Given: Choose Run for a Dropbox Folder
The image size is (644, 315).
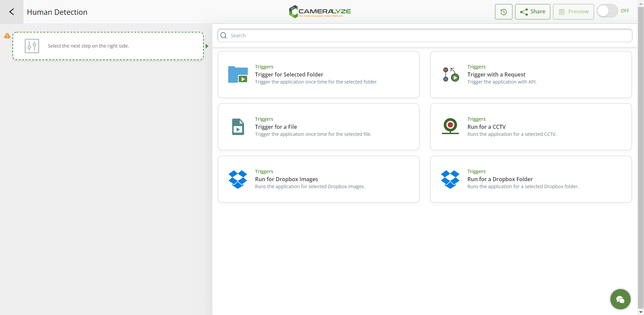Looking at the screenshot, I should [531, 179].
